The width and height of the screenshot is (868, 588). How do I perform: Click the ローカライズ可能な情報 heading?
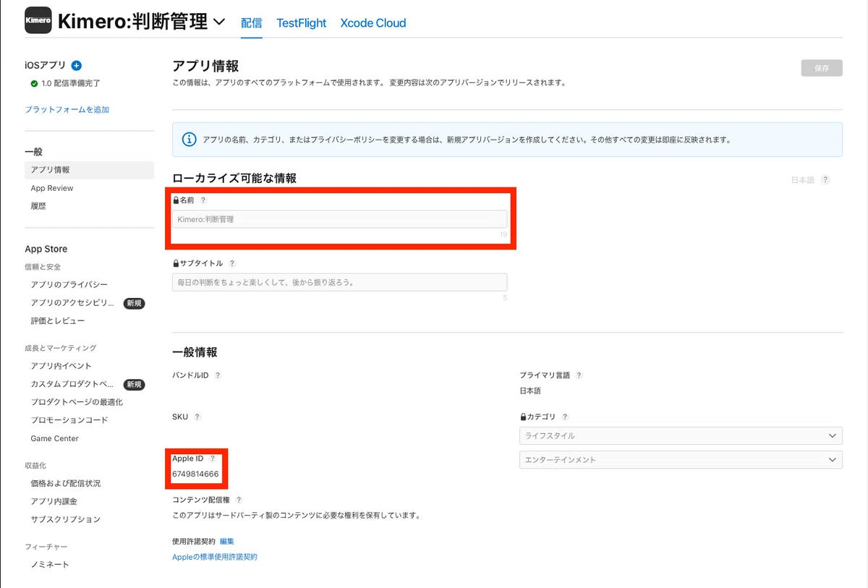click(x=234, y=178)
